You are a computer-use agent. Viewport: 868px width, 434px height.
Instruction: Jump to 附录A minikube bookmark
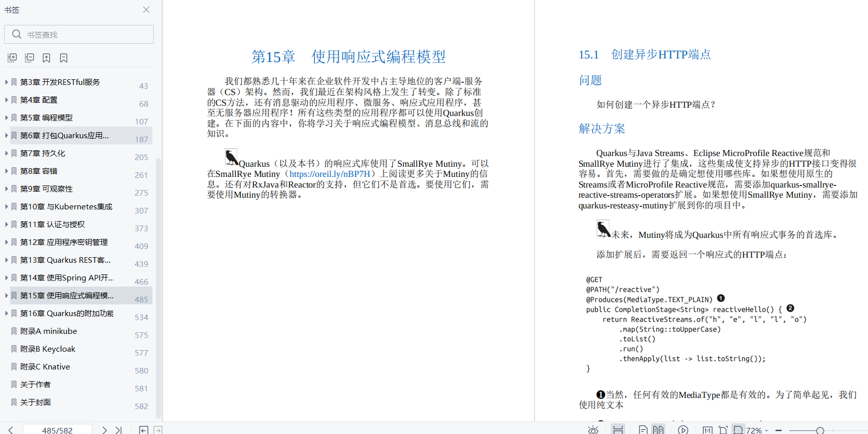49,331
